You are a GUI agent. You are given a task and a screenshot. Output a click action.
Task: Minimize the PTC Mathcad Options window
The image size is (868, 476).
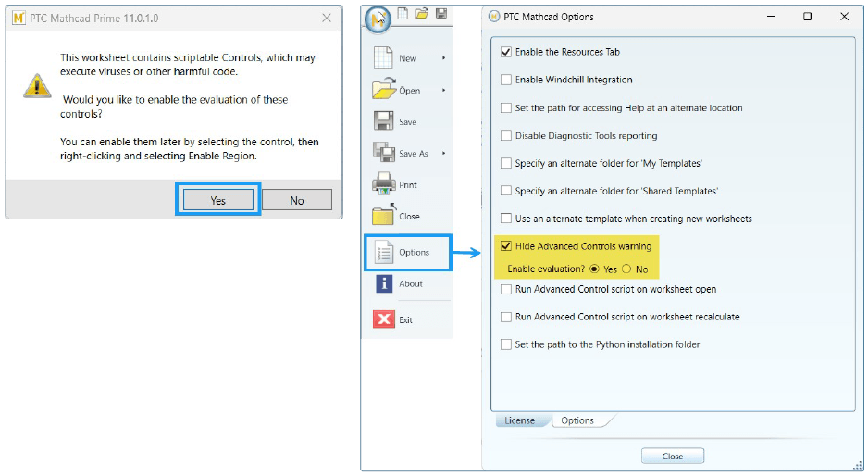pos(771,17)
